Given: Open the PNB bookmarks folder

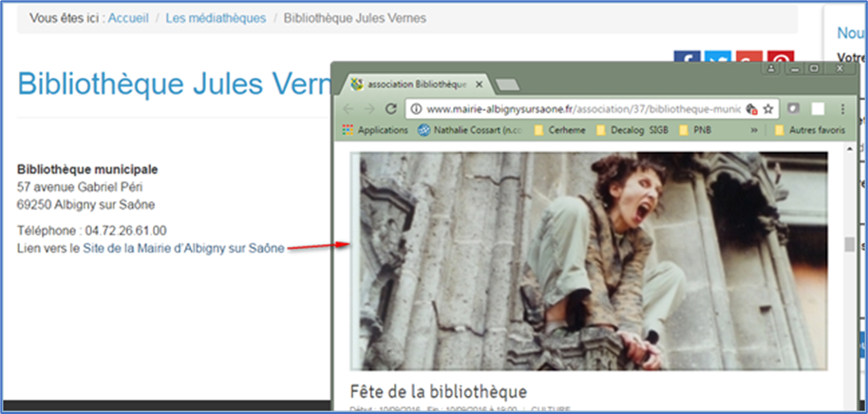Looking at the screenshot, I should pos(694,130).
